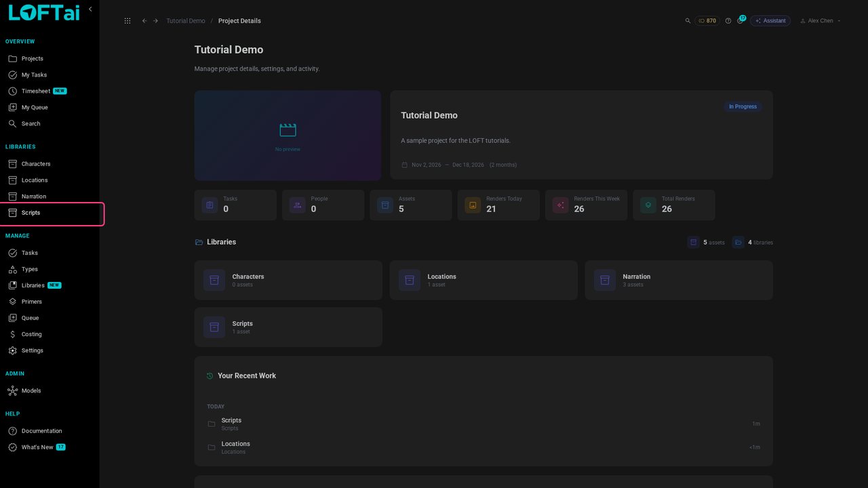The height and width of the screenshot is (488, 868).
Task: Click the Renders Today stat card
Action: pos(498,205)
